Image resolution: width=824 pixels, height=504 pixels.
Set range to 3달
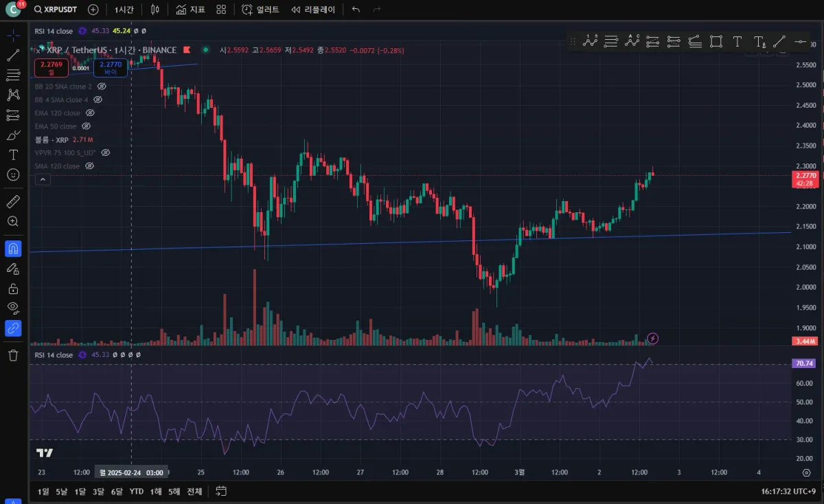[x=99, y=491]
